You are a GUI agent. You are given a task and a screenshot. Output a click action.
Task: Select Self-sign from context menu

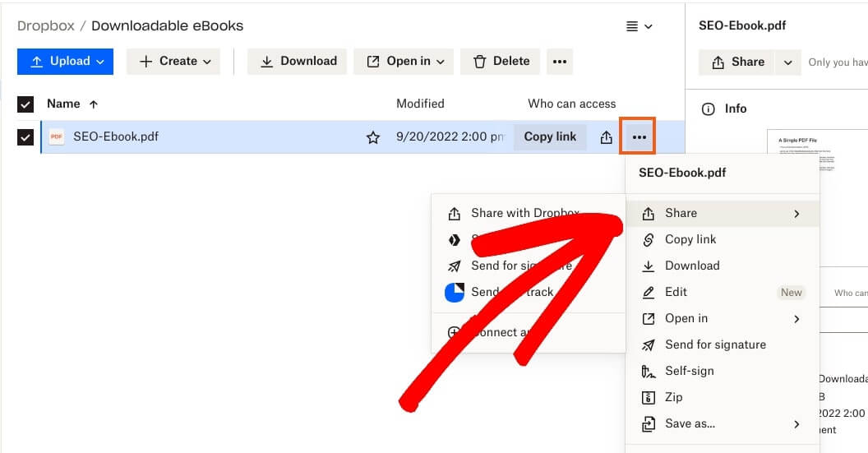tap(722, 371)
